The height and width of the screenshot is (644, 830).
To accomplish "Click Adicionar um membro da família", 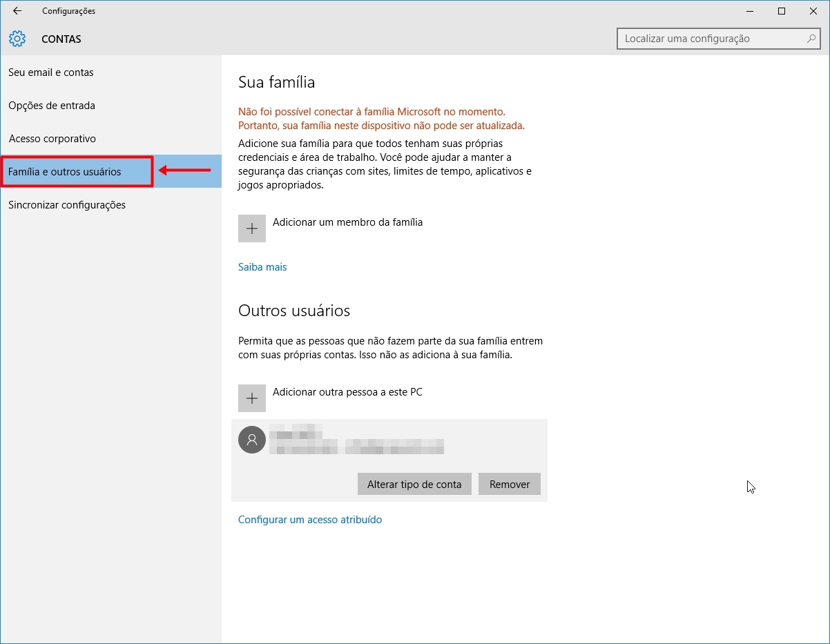I will [347, 222].
